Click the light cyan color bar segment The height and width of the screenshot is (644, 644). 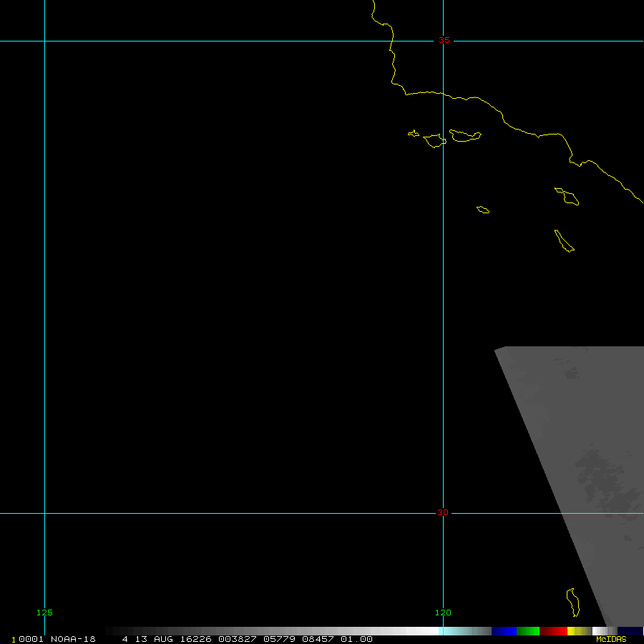click(458, 631)
